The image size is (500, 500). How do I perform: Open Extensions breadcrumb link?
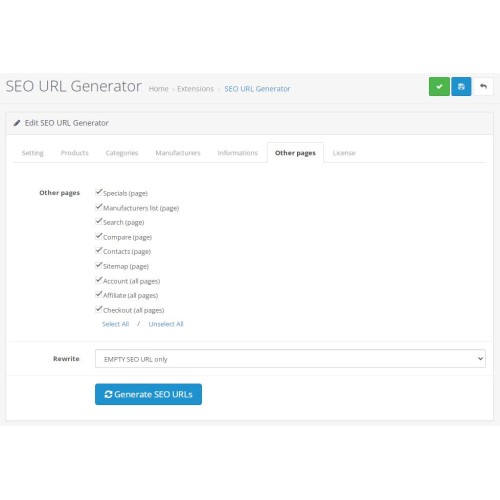pyautogui.click(x=195, y=89)
